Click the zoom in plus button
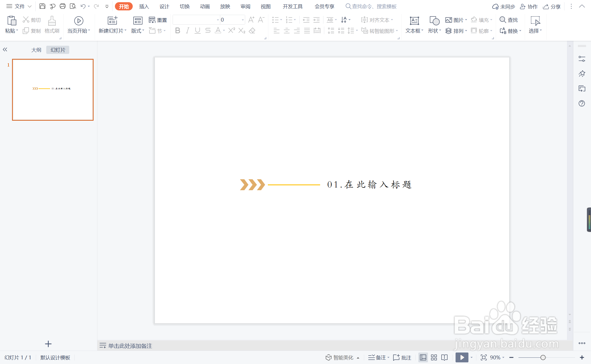The height and width of the screenshot is (364, 591). (582, 357)
